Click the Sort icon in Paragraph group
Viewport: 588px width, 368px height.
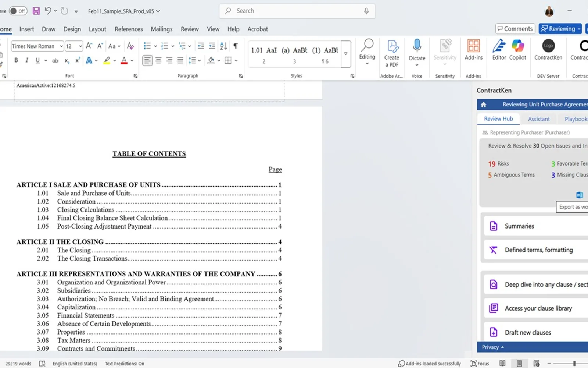(223, 46)
